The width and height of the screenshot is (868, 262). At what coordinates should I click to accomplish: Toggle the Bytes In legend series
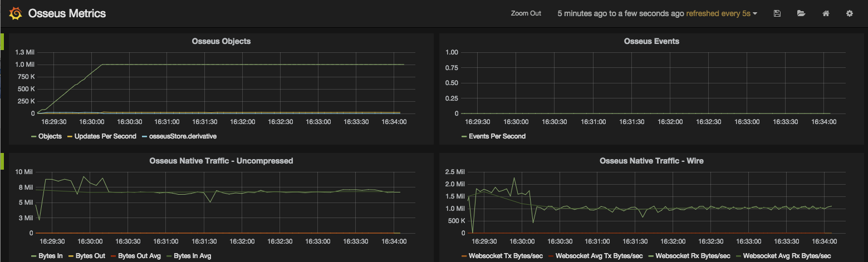tap(51, 256)
